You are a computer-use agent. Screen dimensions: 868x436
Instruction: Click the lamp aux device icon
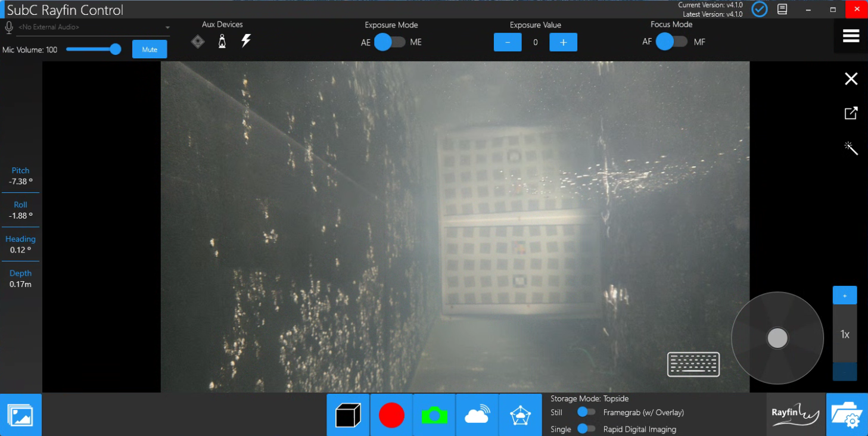pyautogui.click(x=222, y=41)
